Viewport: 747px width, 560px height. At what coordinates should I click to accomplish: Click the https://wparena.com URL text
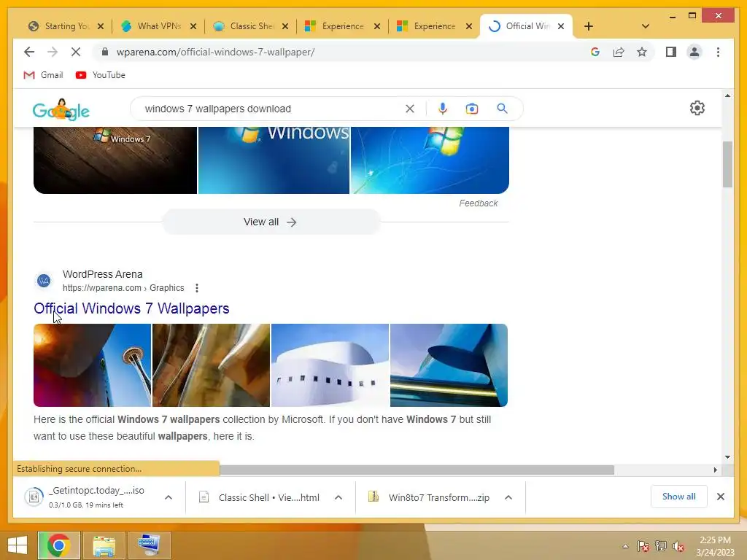coord(102,287)
